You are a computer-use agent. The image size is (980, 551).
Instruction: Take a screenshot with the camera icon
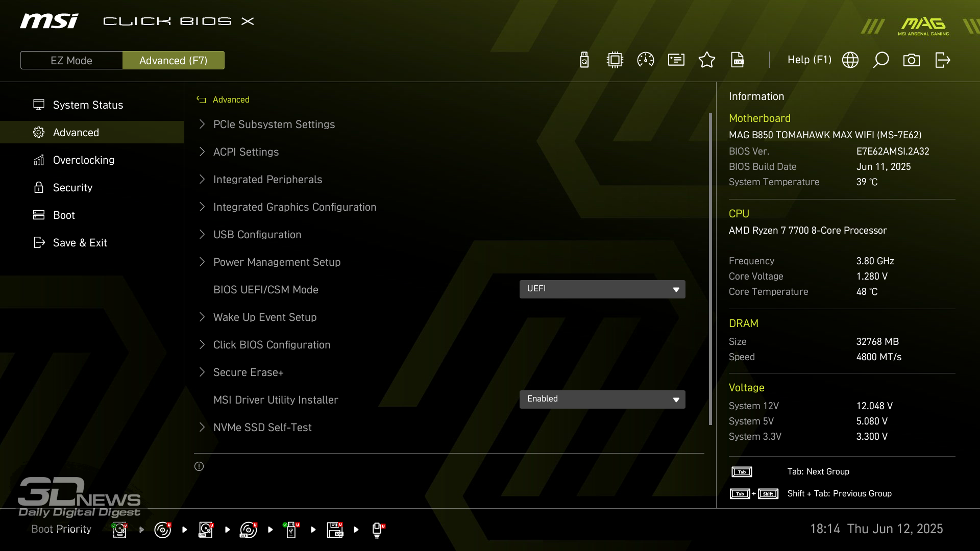912,60
